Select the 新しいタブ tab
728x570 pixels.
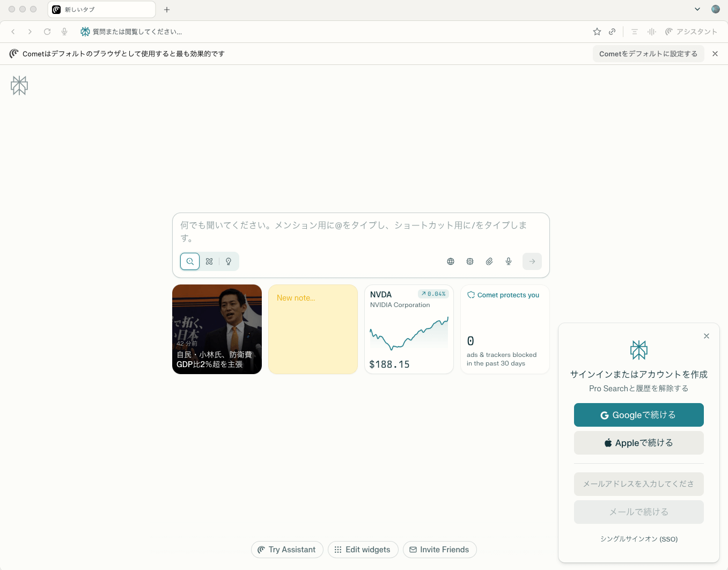pyautogui.click(x=101, y=10)
